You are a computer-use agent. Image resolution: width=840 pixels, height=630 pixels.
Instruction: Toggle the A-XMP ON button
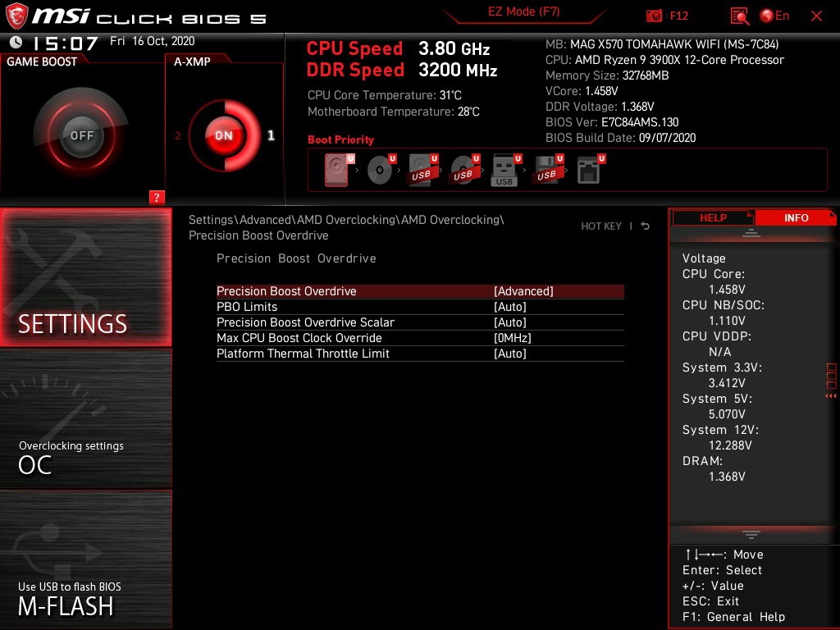[224, 135]
